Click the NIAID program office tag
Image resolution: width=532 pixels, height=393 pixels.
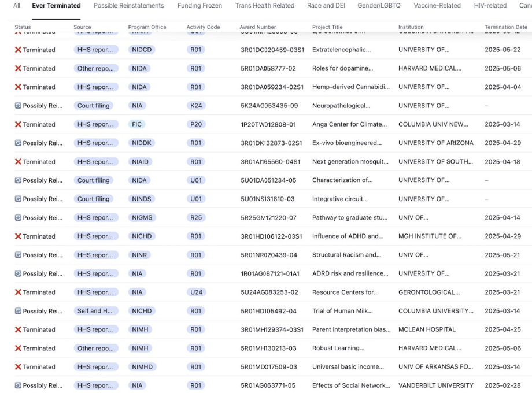click(x=140, y=162)
